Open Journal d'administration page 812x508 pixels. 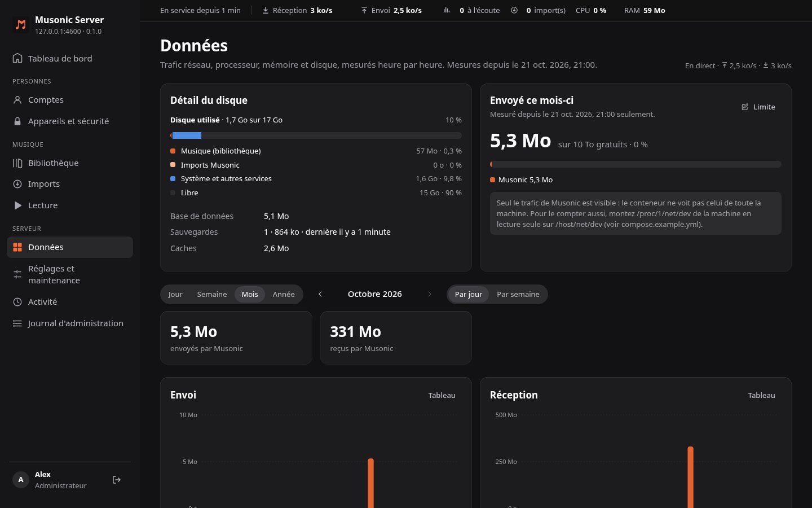coord(70,323)
